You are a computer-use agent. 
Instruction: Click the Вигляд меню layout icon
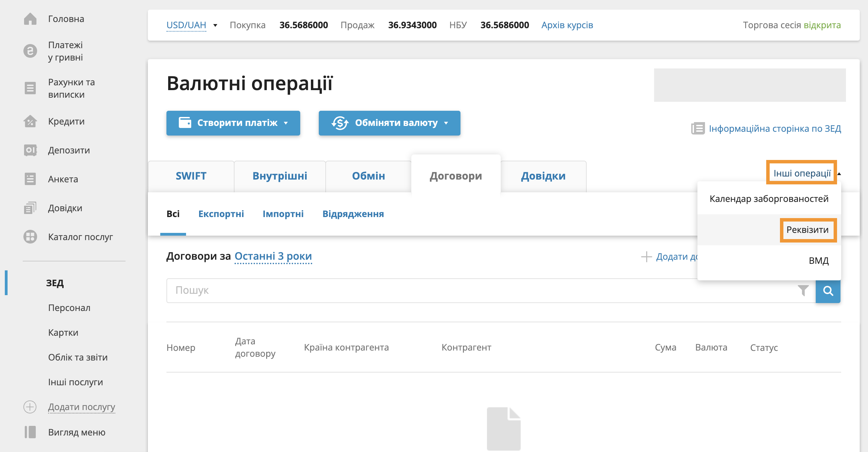30,432
